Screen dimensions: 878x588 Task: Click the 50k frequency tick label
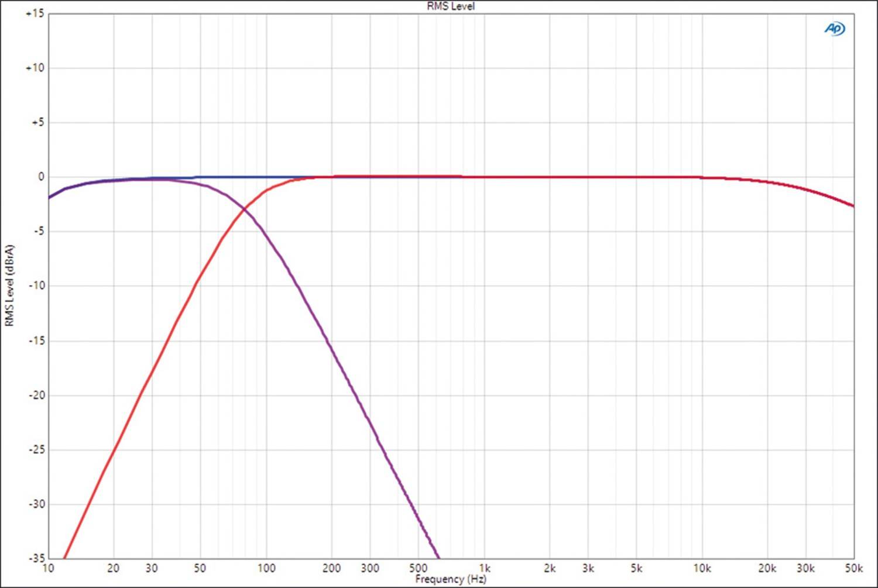point(853,568)
